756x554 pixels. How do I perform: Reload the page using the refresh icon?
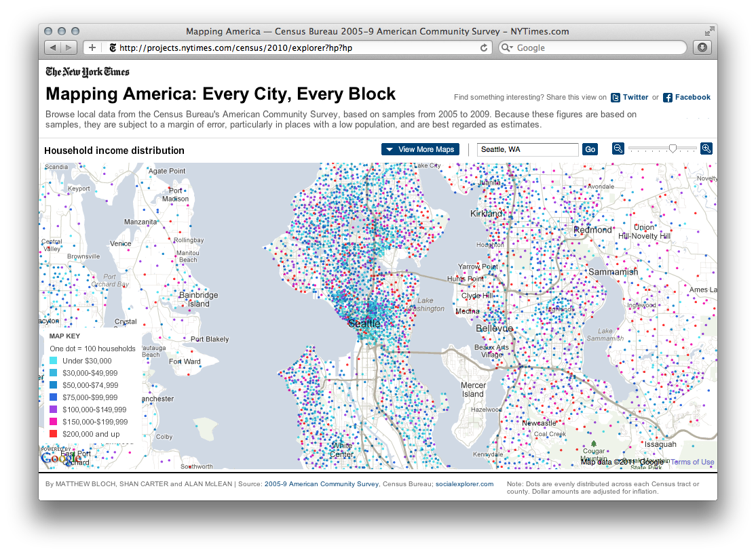483,47
